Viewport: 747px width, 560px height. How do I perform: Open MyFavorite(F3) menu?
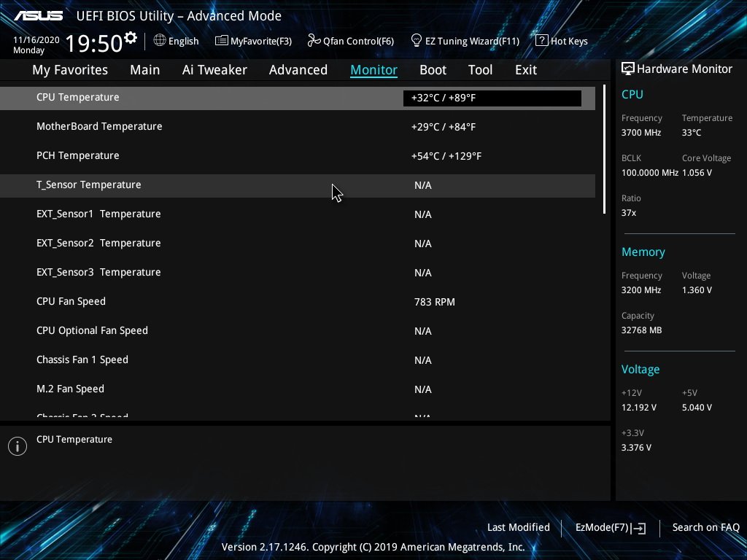(261, 42)
